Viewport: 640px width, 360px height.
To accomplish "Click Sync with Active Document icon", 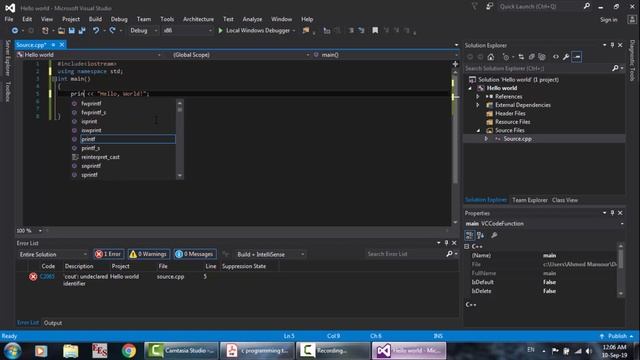I will point(521,57).
